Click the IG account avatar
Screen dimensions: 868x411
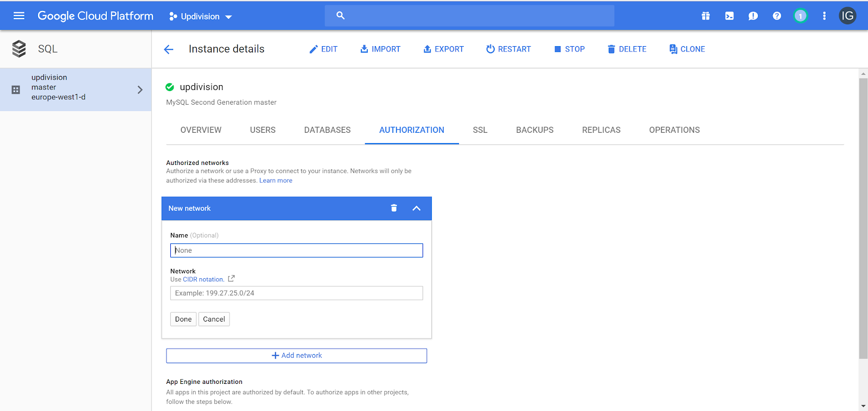coord(847,16)
